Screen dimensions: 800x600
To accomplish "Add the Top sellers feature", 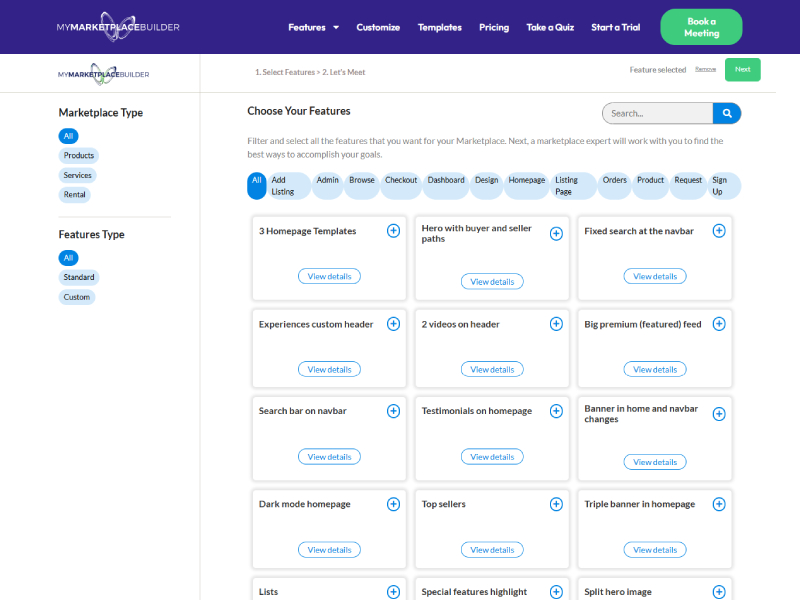I will pos(556,504).
